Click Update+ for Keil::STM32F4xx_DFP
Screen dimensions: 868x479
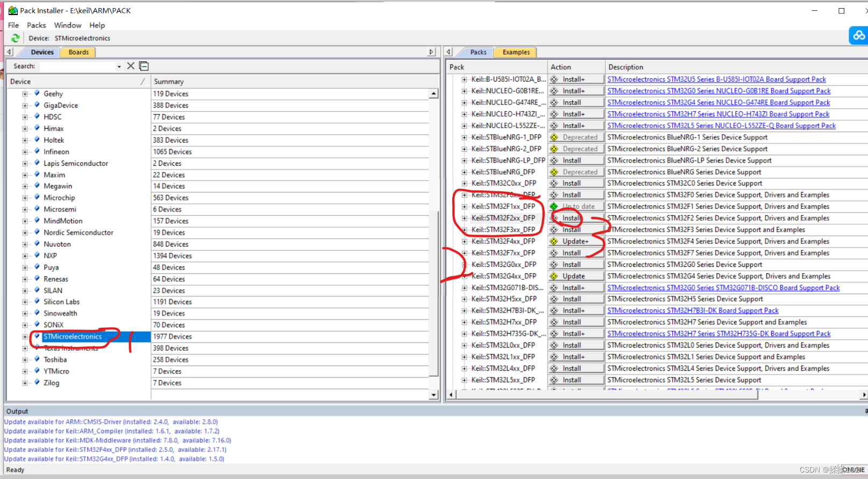(577, 241)
